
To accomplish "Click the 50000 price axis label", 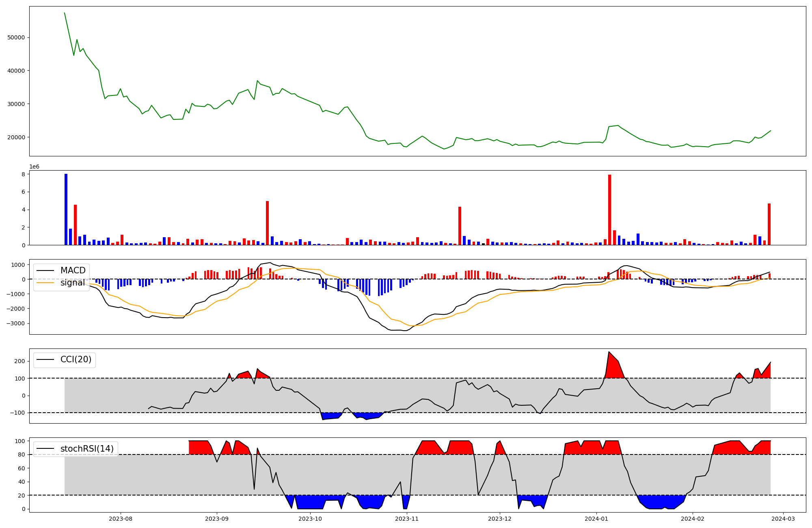I will point(16,37).
